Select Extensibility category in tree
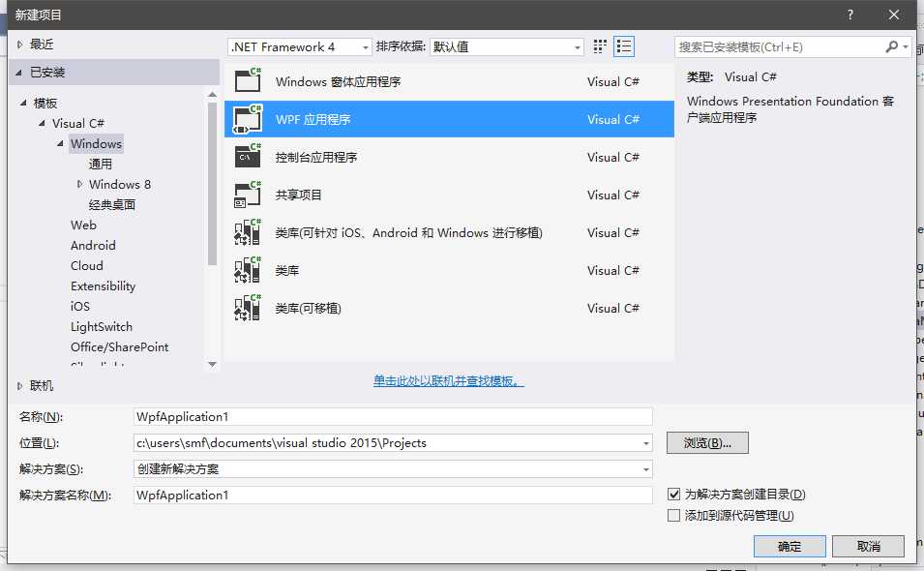The height and width of the screenshot is (571, 924). coord(104,285)
